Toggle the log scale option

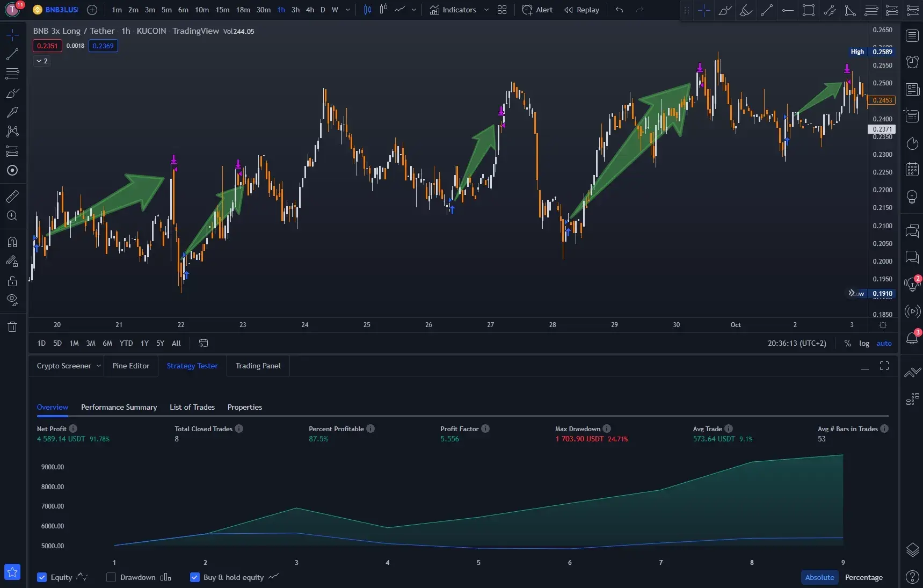click(864, 343)
